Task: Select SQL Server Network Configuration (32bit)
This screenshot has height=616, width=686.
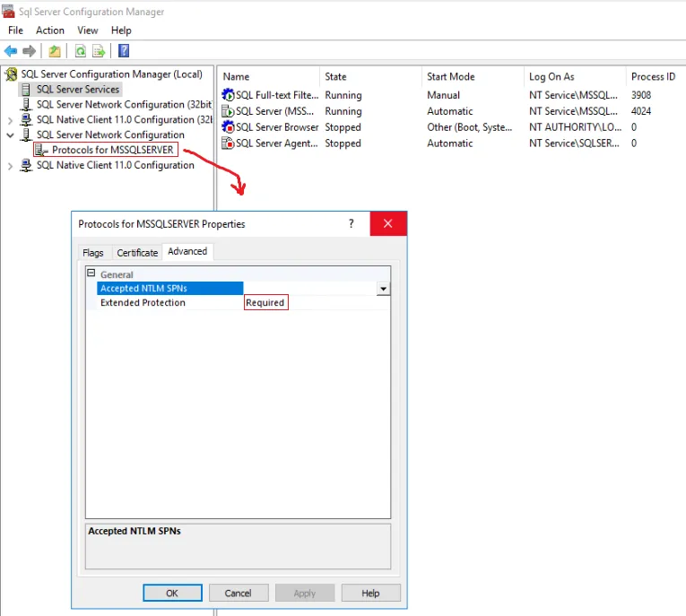Action: [125, 105]
